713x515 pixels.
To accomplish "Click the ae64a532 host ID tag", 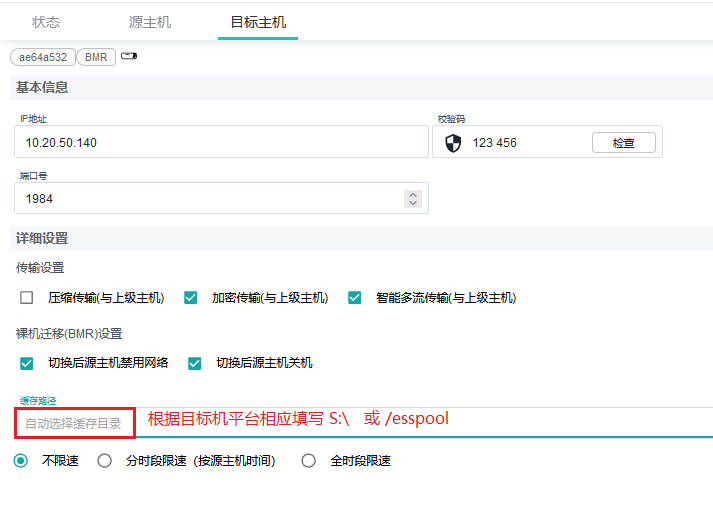I will (x=42, y=57).
